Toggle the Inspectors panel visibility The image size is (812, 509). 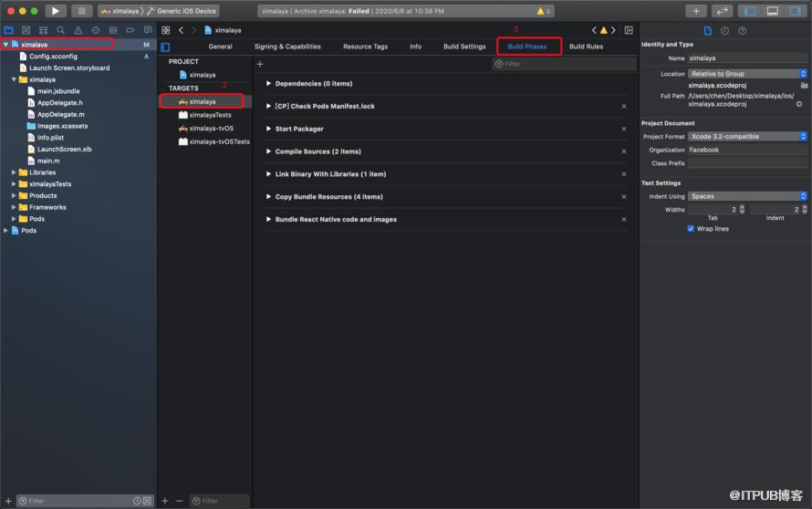point(795,10)
